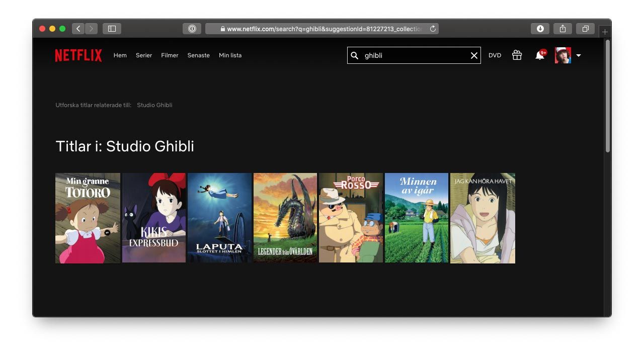Click "Utforska titlar relaterade till:" text
This screenshot has width=644, height=354.
pos(94,105)
